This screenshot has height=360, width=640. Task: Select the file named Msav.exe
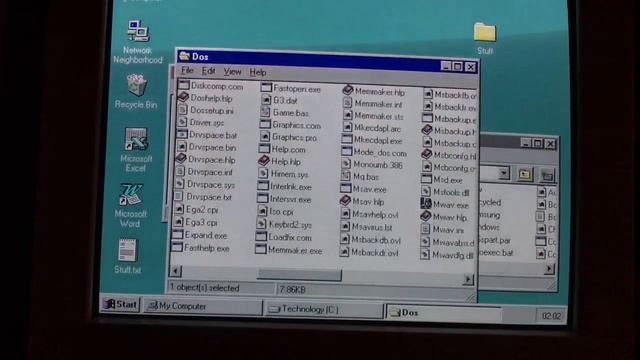pos(369,189)
